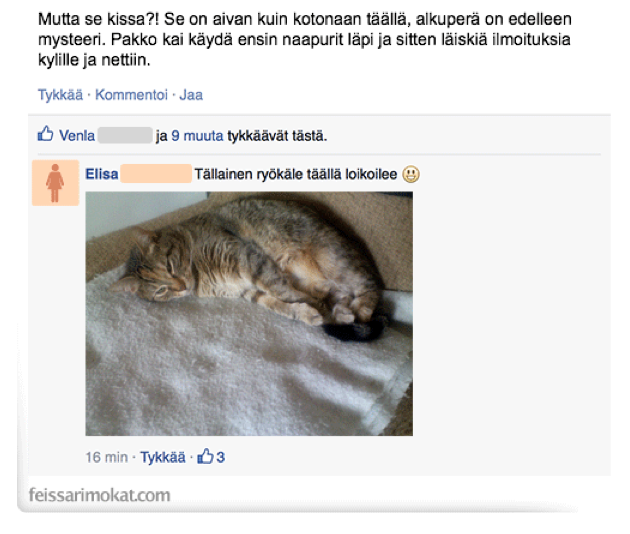Click the thumbs-up icon beside Venla
The image size is (630, 534).
45,134
